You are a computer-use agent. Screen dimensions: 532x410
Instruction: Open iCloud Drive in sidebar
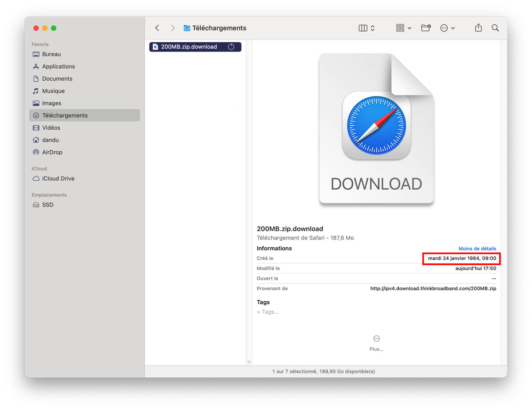pos(85,178)
